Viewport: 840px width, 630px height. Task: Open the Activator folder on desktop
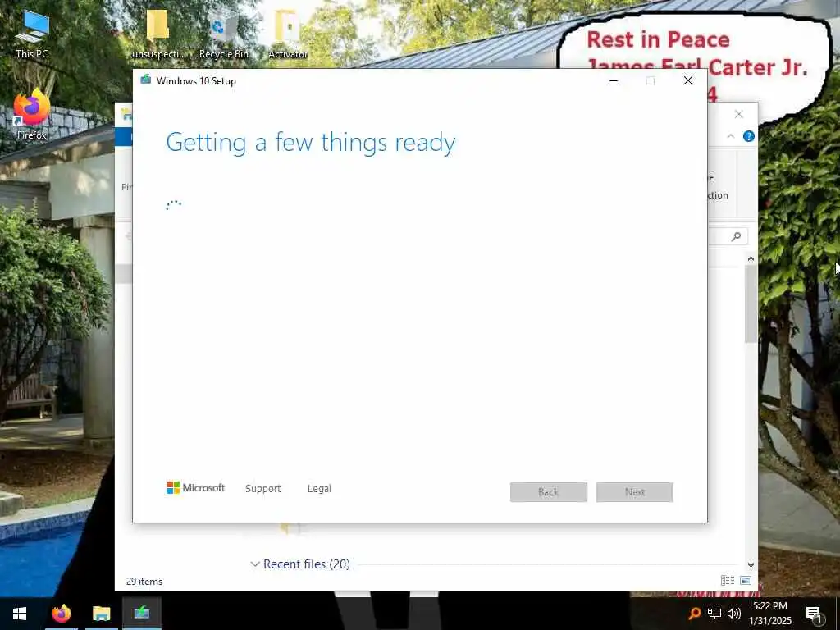click(288, 33)
